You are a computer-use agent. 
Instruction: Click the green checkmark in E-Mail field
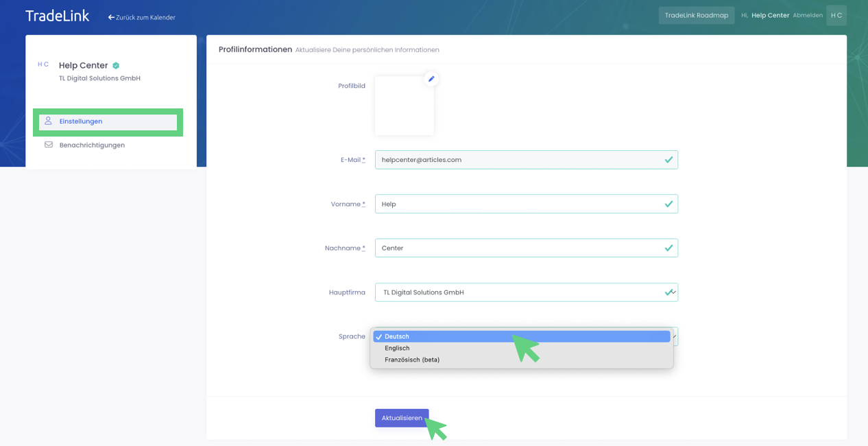668,160
